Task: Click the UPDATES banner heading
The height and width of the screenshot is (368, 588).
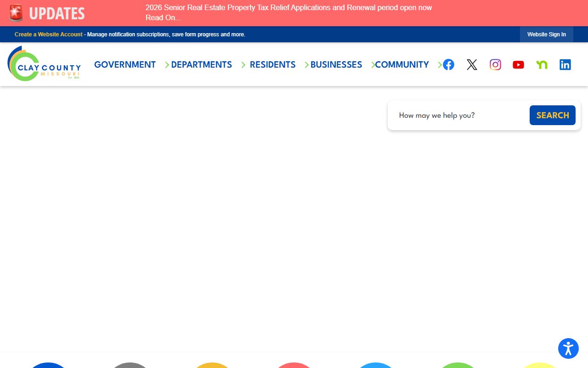Action: [x=57, y=13]
